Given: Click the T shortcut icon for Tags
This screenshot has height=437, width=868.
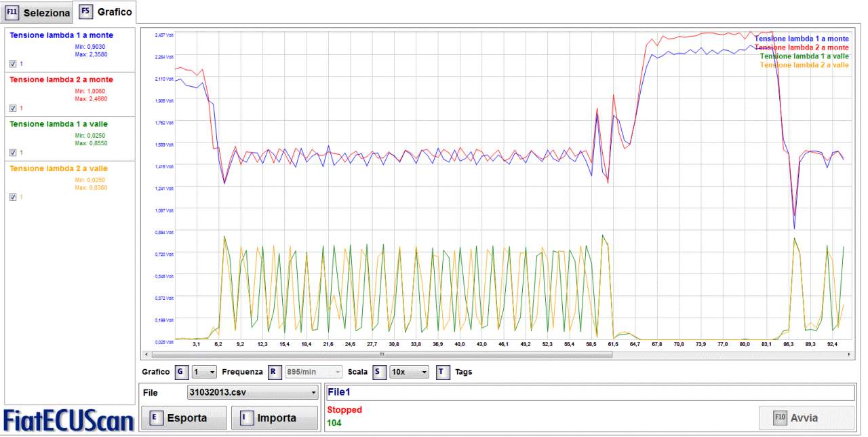Looking at the screenshot, I should 443,372.
